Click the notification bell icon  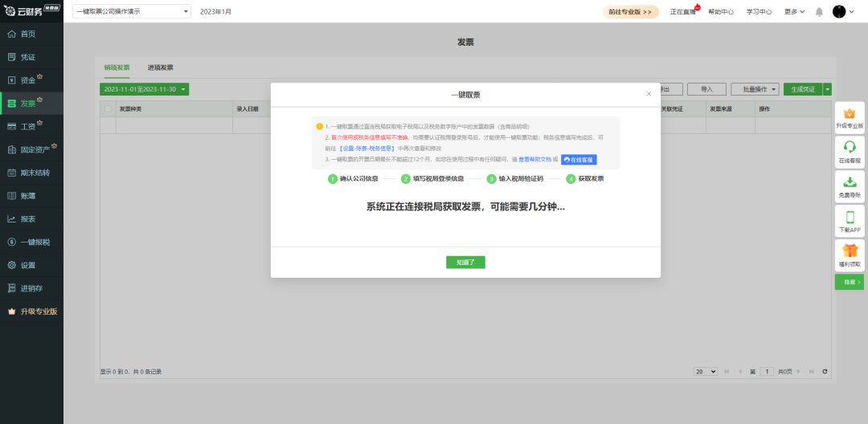(819, 11)
